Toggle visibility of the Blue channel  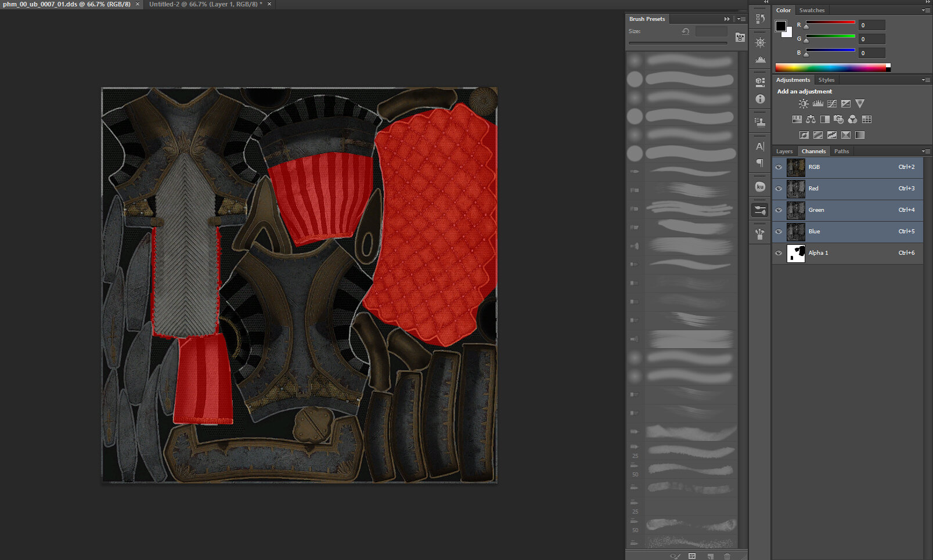pos(779,232)
